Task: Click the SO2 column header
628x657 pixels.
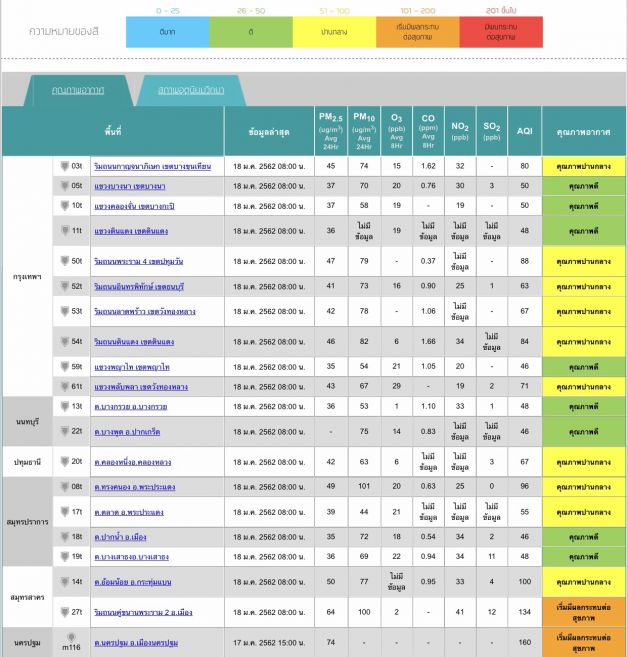Action: [492, 131]
